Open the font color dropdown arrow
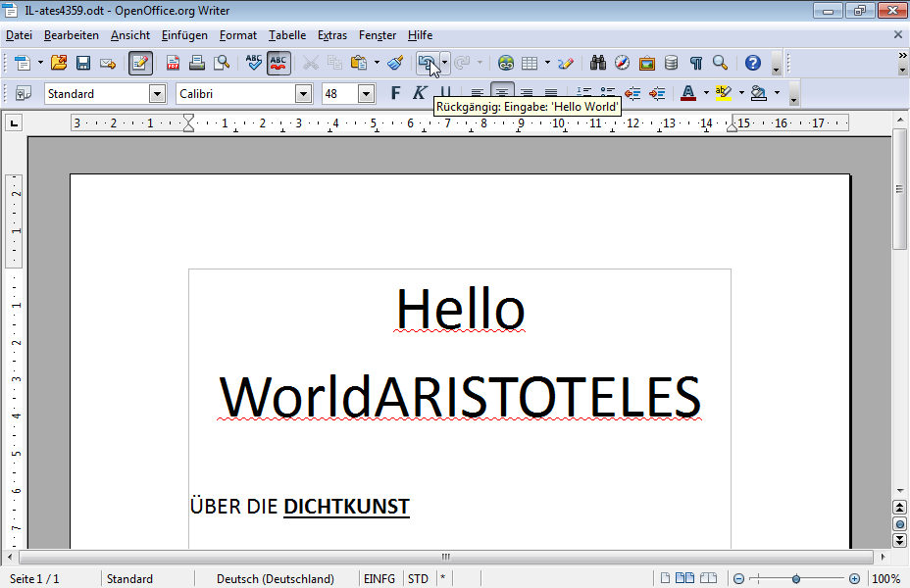This screenshot has width=910, height=588. pos(706,93)
